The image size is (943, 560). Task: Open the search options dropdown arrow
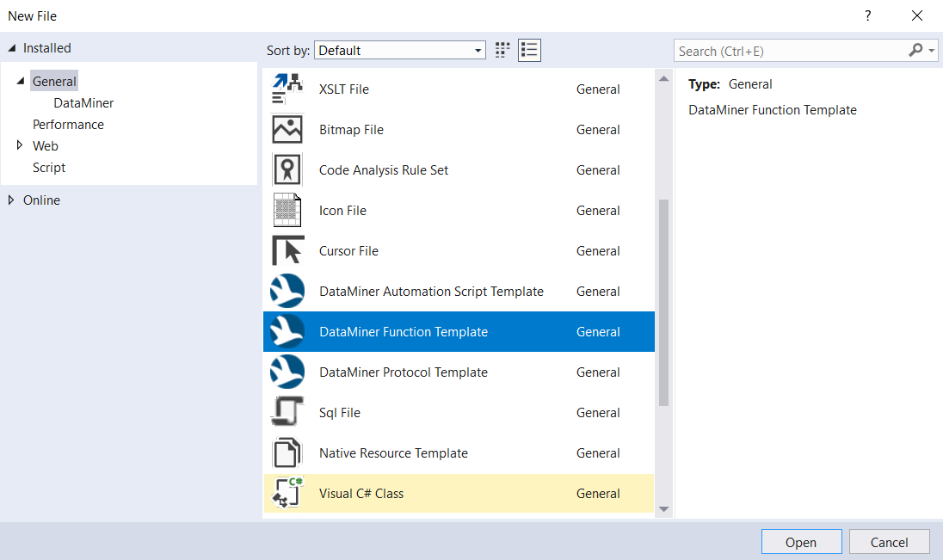click(932, 51)
